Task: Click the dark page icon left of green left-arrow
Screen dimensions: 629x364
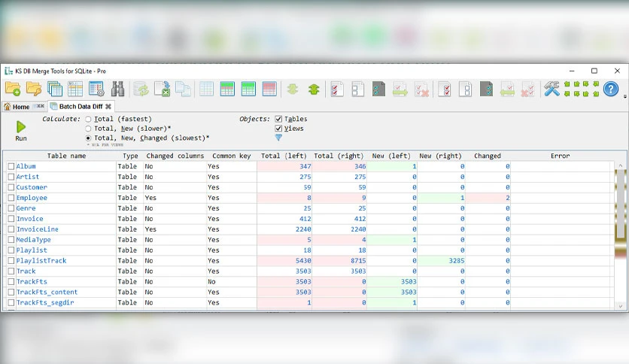Action: click(487, 89)
